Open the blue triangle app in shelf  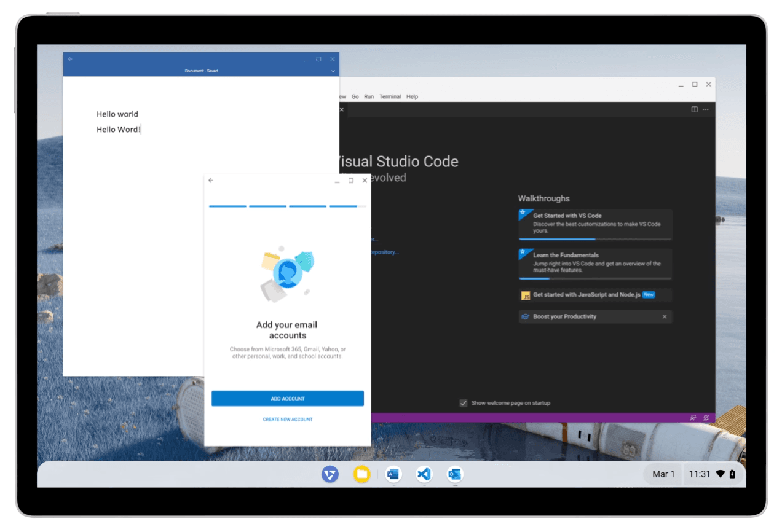coord(330,474)
